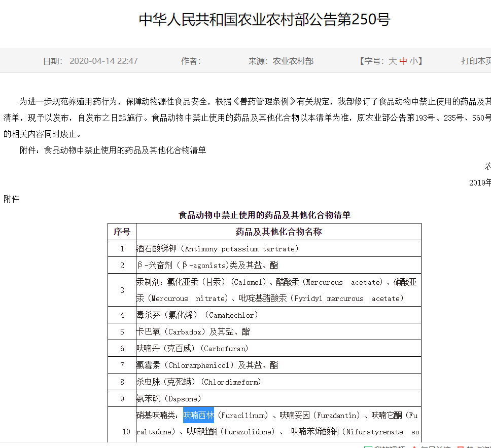491x448 pixels.
Task: Click the 序号 table header cell
Action: click(122, 232)
